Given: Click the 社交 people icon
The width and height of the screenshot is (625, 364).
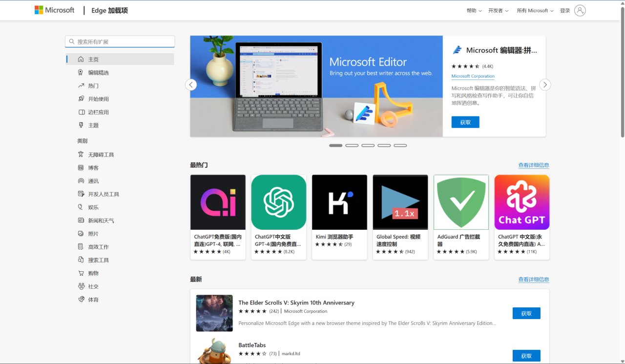Looking at the screenshot, I should pyautogui.click(x=81, y=286).
